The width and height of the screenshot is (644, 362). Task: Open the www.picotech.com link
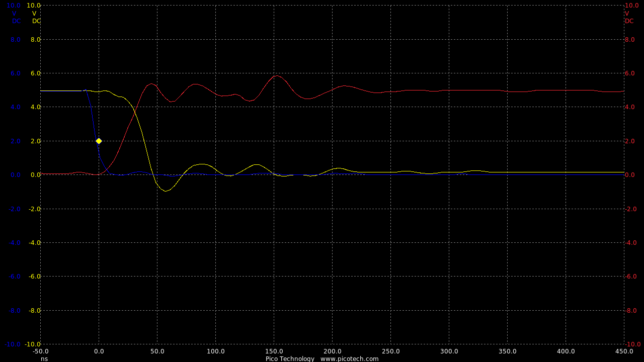tap(349, 358)
